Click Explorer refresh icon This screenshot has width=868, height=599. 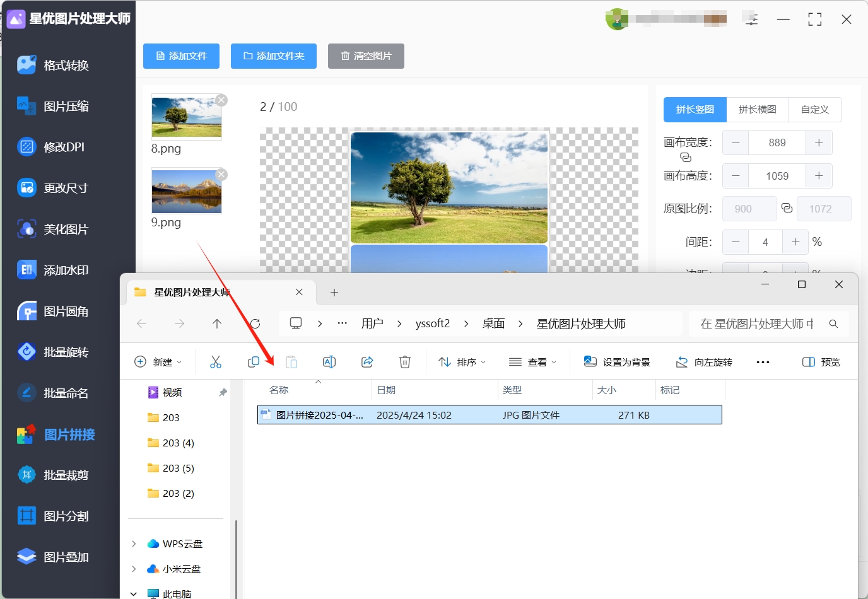255,323
